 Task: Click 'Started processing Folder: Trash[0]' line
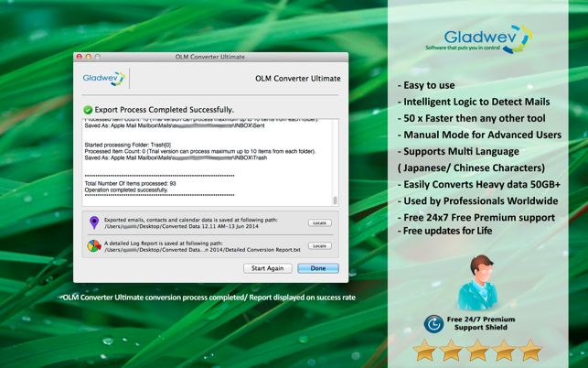tap(127, 145)
